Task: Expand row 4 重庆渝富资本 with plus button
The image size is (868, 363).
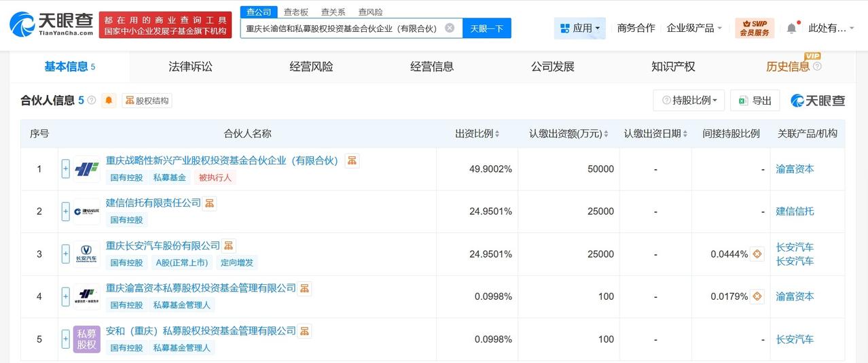Action: [66, 296]
